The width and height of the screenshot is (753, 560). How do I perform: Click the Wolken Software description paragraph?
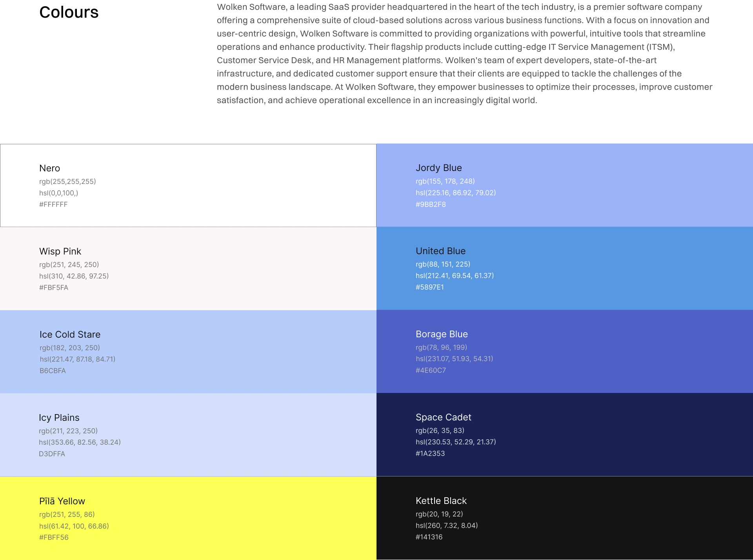pos(465,54)
